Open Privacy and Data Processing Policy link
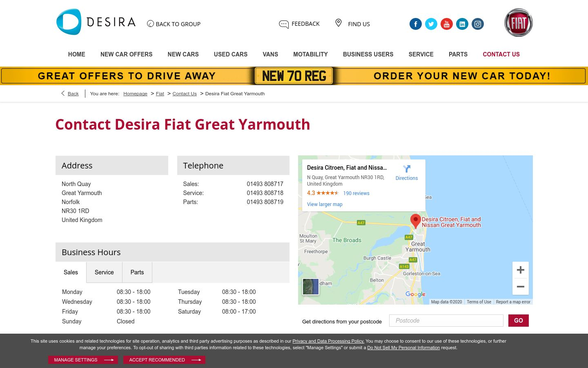 click(328, 341)
